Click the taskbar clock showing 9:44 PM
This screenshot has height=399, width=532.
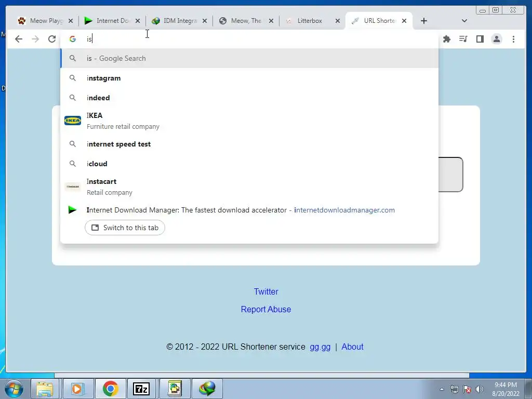coord(506,389)
